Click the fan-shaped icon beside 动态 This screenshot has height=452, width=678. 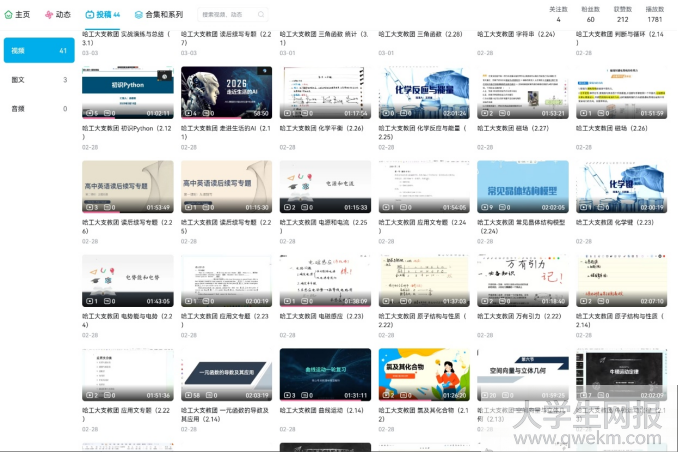pyautogui.click(x=50, y=15)
